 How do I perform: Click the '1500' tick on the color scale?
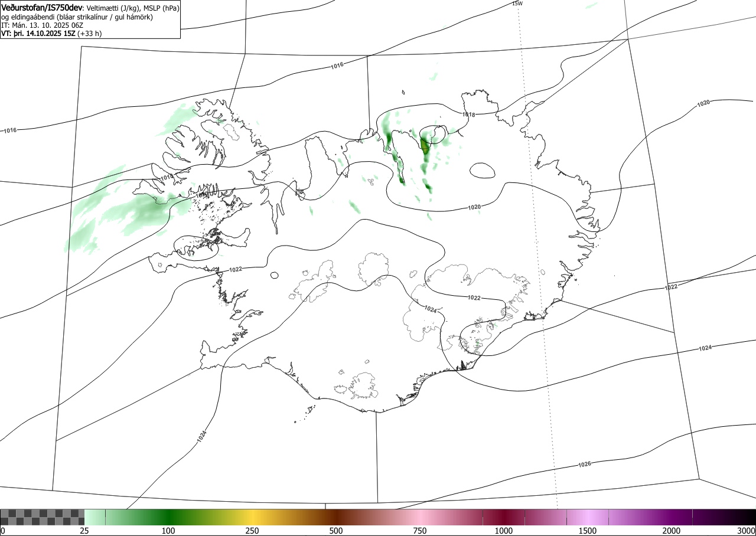588,531
